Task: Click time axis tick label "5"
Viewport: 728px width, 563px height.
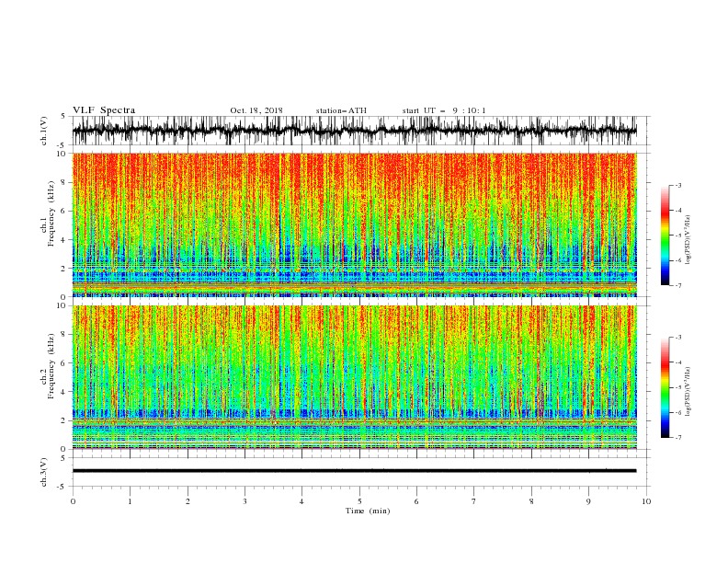Action: (359, 501)
